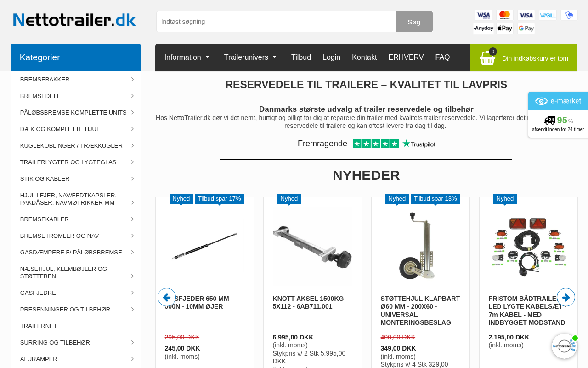Click the Mastercard payment icon
The height and width of the screenshot is (368, 588).
[505, 15]
